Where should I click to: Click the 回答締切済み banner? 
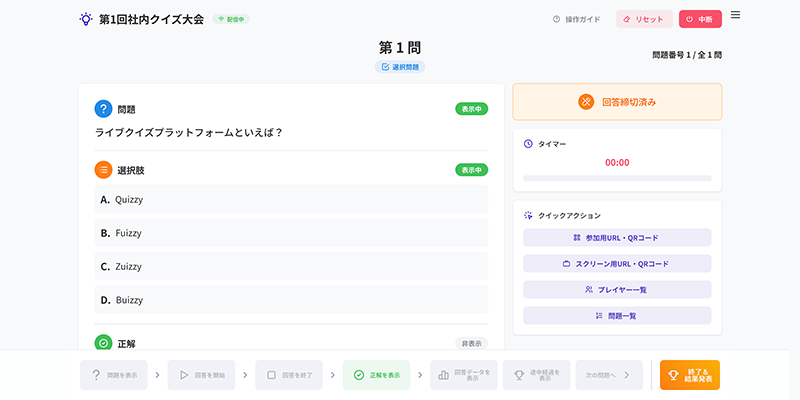(x=617, y=102)
